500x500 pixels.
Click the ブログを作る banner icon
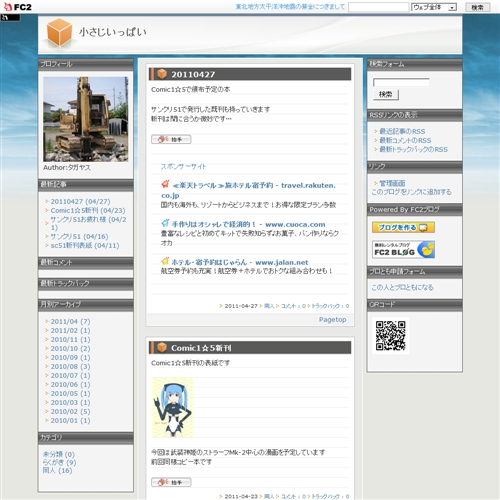[403, 227]
